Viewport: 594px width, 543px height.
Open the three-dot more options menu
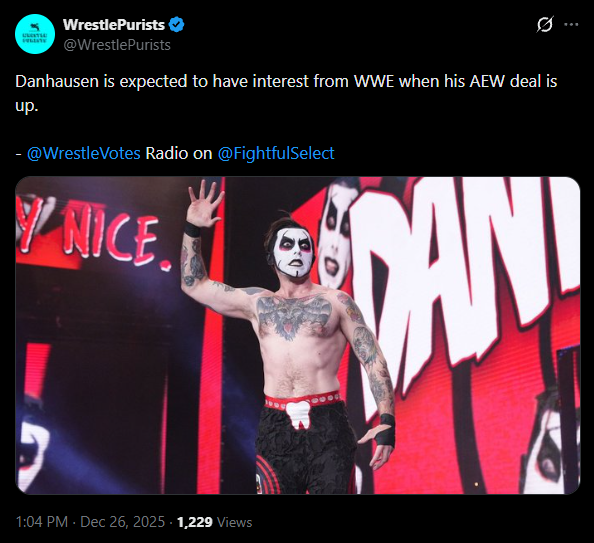571,25
